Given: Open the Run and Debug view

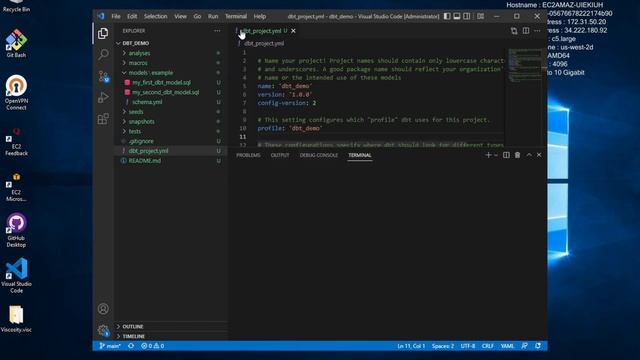Looking at the screenshot, I should [x=103, y=98].
